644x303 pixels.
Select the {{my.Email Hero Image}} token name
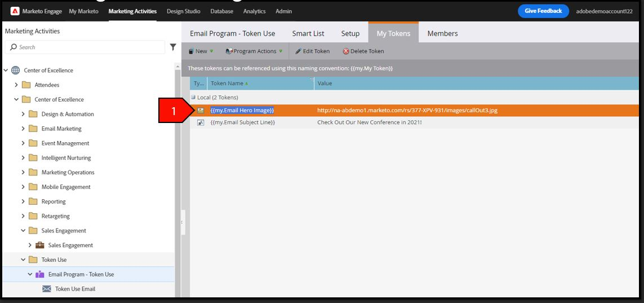click(242, 110)
